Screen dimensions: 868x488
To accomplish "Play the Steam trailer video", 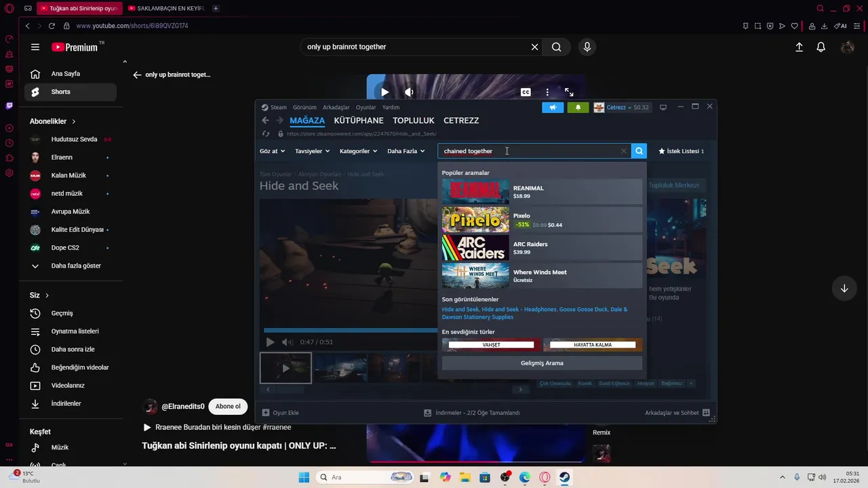I will pos(270,342).
